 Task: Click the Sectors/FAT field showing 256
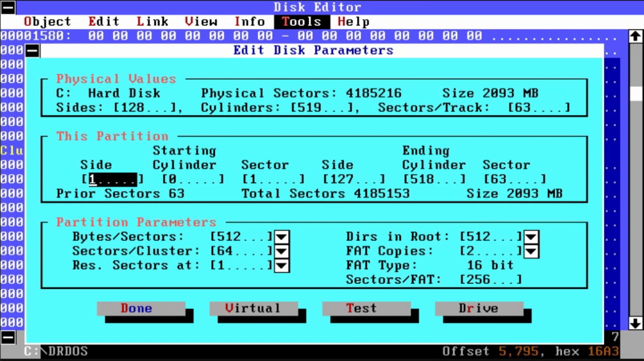(491, 280)
